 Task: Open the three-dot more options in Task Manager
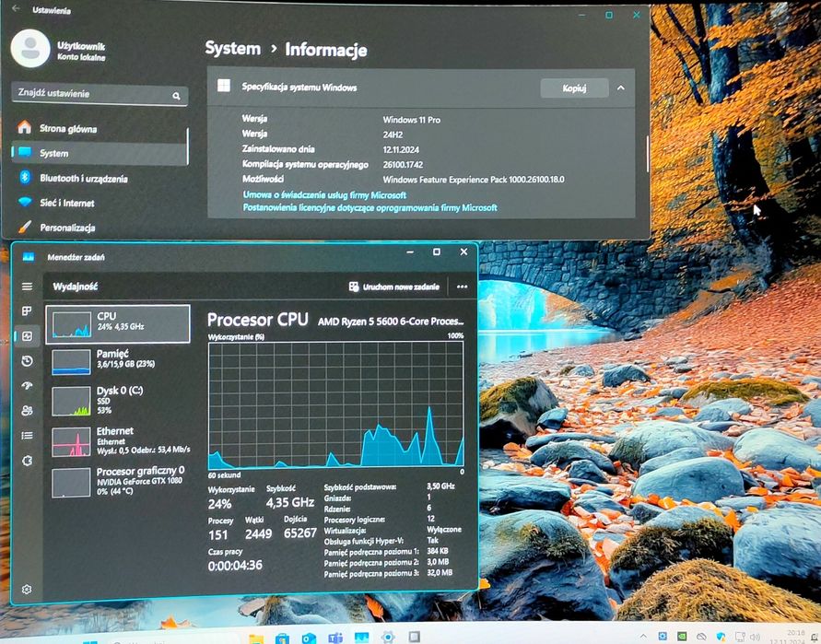462,287
